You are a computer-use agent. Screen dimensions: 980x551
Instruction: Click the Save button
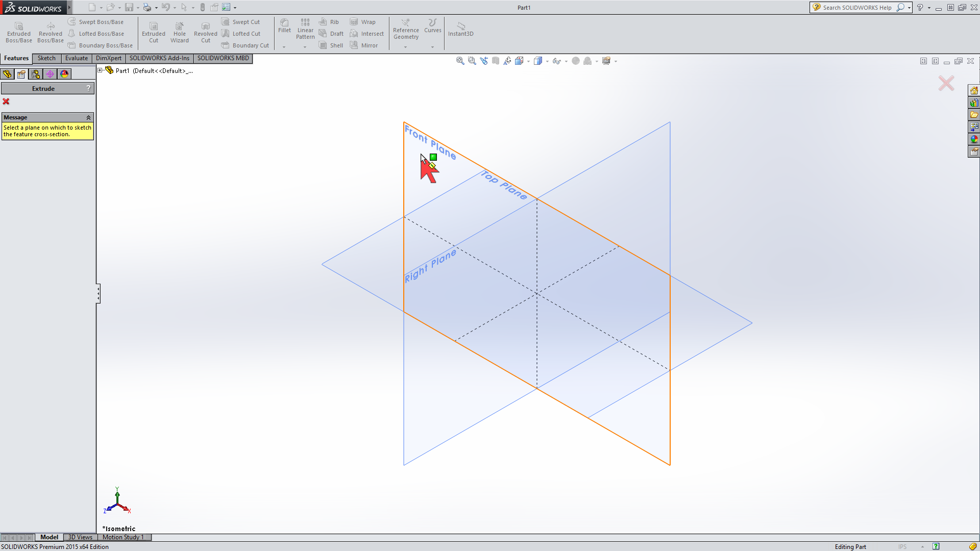click(x=129, y=7)
